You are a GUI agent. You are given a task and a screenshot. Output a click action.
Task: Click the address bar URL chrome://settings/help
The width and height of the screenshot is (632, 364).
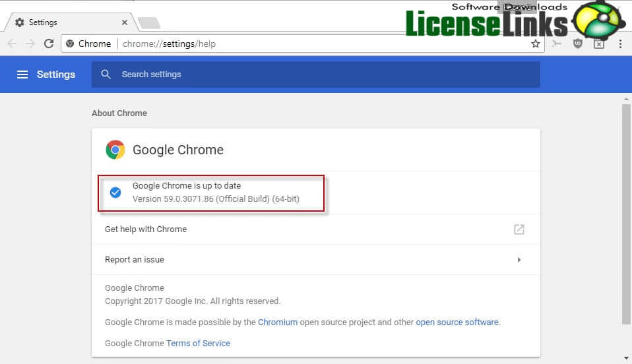point(170,44)
